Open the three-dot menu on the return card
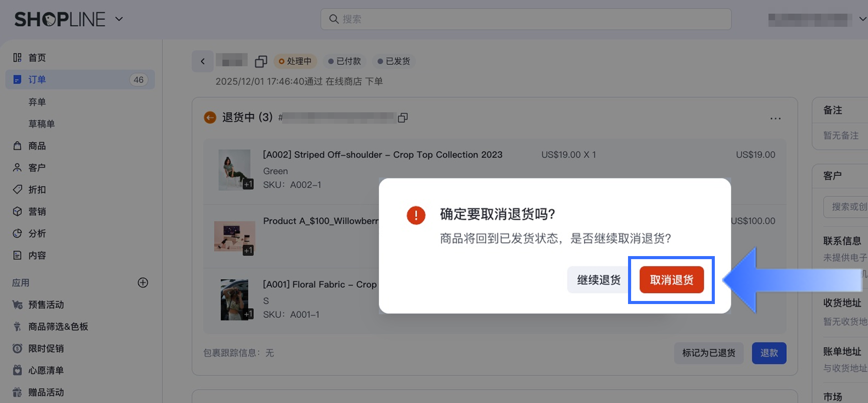Image resolution: width=868 pixels, height=403 pixels. click(x=775, y=118)
